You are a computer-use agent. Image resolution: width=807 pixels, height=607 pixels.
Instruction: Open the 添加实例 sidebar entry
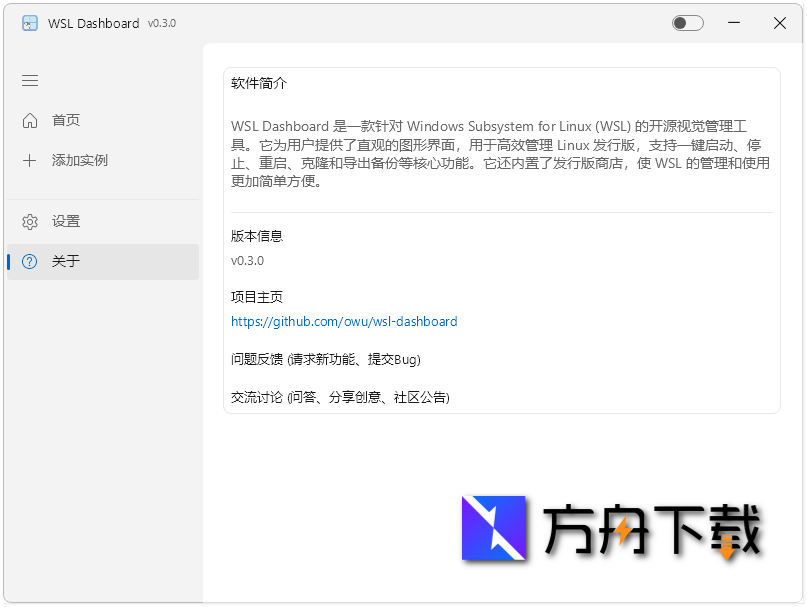click(x=79, y=160)
